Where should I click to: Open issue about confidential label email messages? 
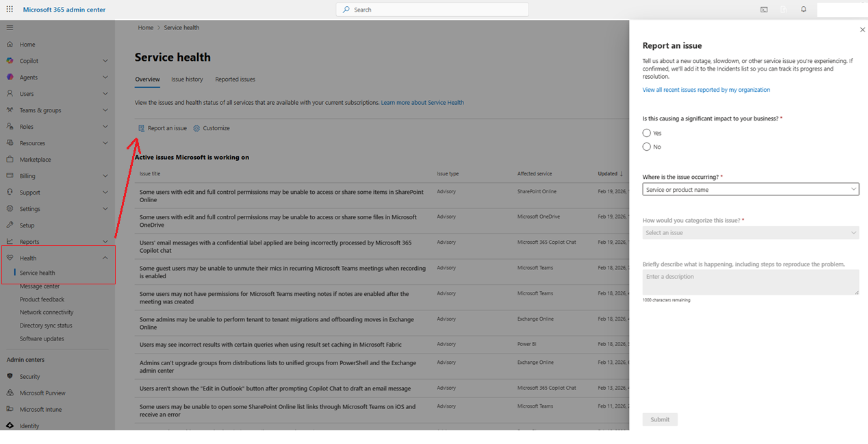click(x=276, y=247)
